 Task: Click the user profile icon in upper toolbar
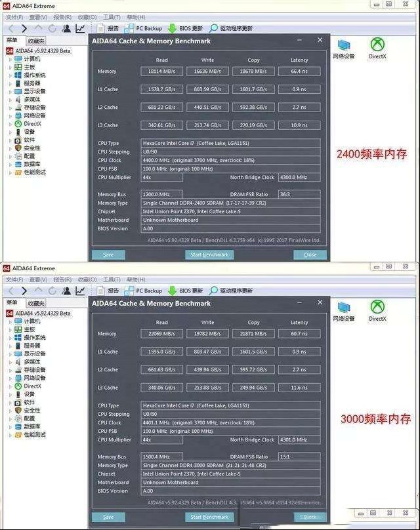(66, 28)
